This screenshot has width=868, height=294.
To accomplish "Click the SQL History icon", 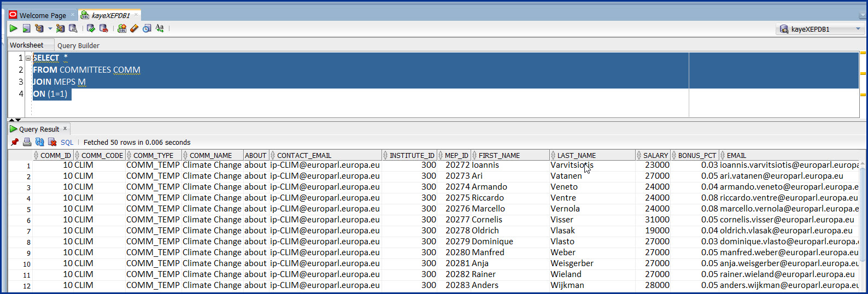I will 147,28.
